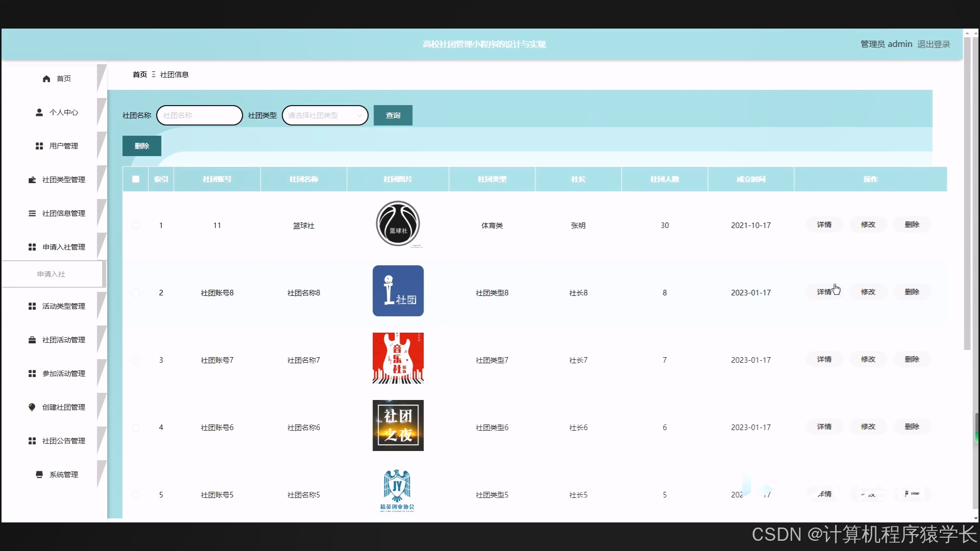The height and width of the screenshot is (551, 980).
Task: Expand the 申请入社管理 menu
Action: (54, 247)
